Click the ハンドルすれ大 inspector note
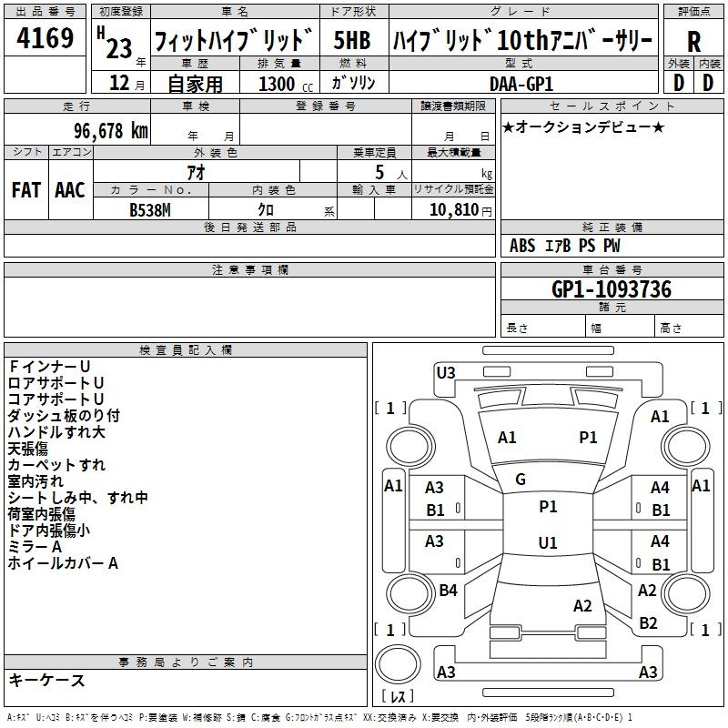Screen dimensions: 728x728 pos(56,432)
